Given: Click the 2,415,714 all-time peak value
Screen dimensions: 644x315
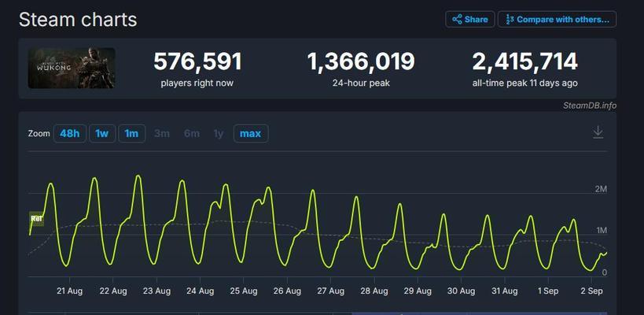Looking at the screenshot, I should click(x=525, y=61).
